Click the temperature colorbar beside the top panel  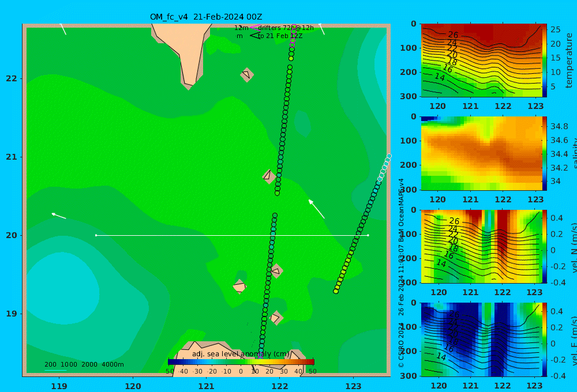click(545, 61)
